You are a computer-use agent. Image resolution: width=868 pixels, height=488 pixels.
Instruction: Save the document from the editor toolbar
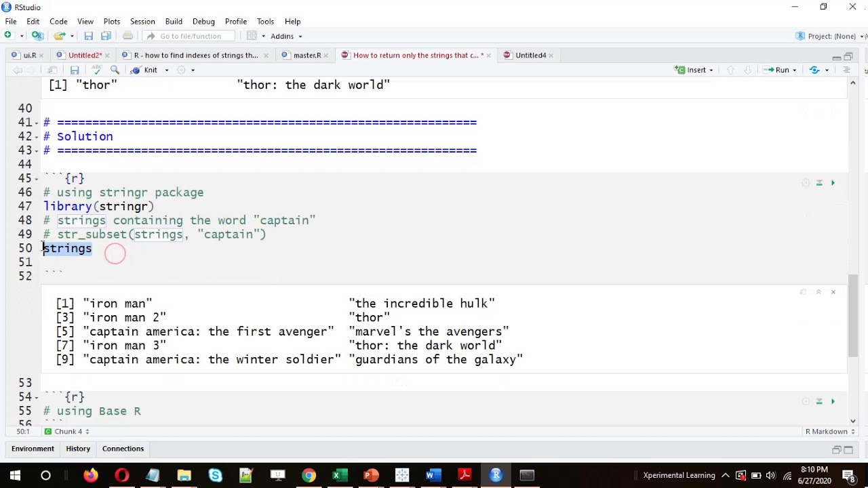tap(75, 70)
